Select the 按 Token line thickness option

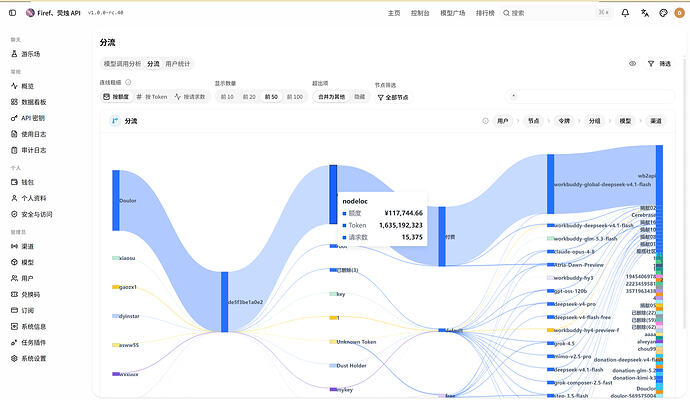152,97
